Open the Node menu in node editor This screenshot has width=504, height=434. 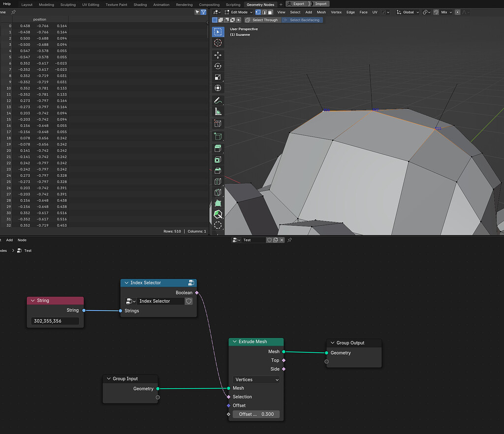click(x=22, y=240)
